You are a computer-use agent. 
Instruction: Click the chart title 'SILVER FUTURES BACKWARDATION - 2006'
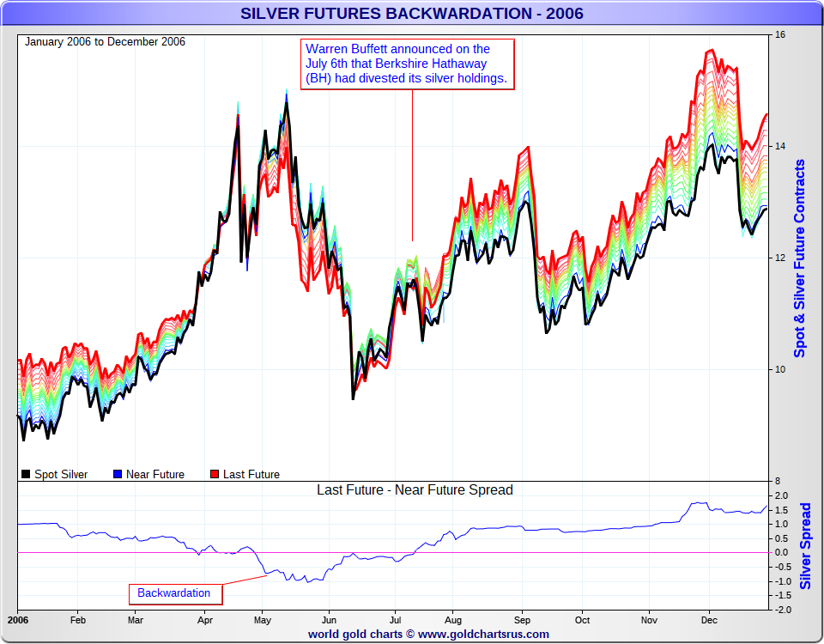411,13
